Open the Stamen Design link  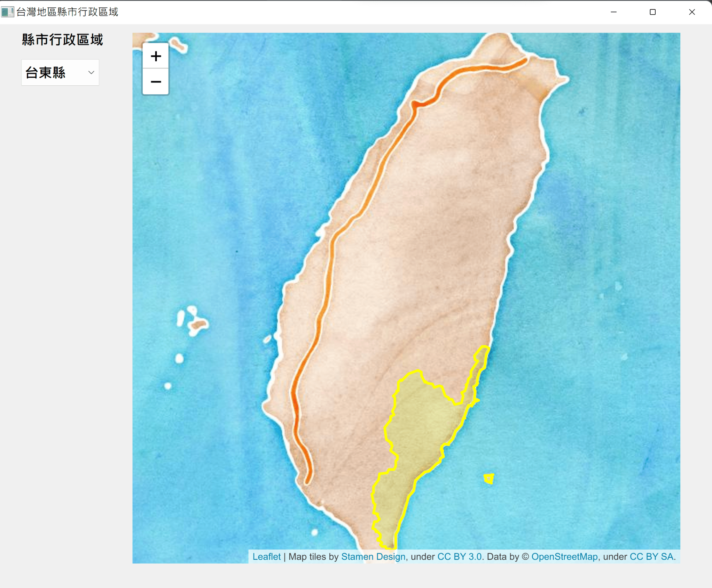click(373, 556)
